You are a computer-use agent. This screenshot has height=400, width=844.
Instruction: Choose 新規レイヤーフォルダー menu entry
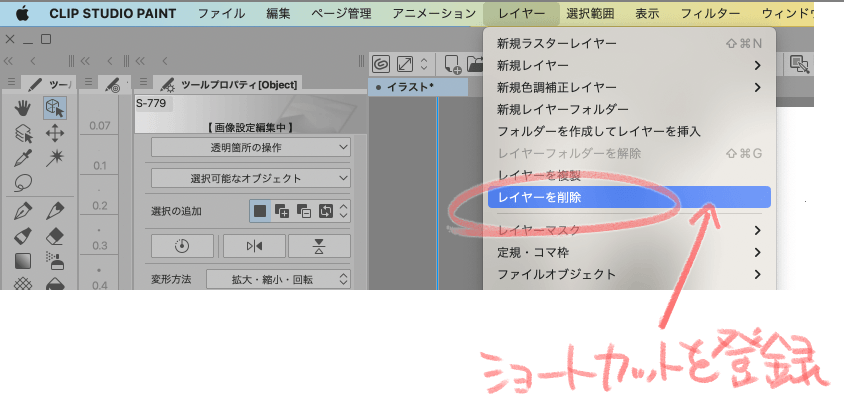tap(629, 109)
